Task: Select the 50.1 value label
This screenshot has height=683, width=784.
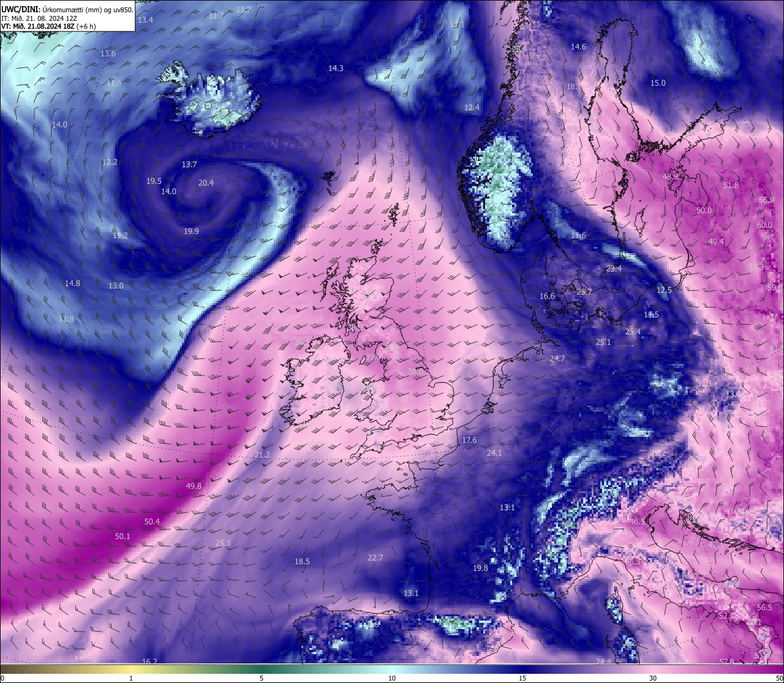Action: (123, 536)
